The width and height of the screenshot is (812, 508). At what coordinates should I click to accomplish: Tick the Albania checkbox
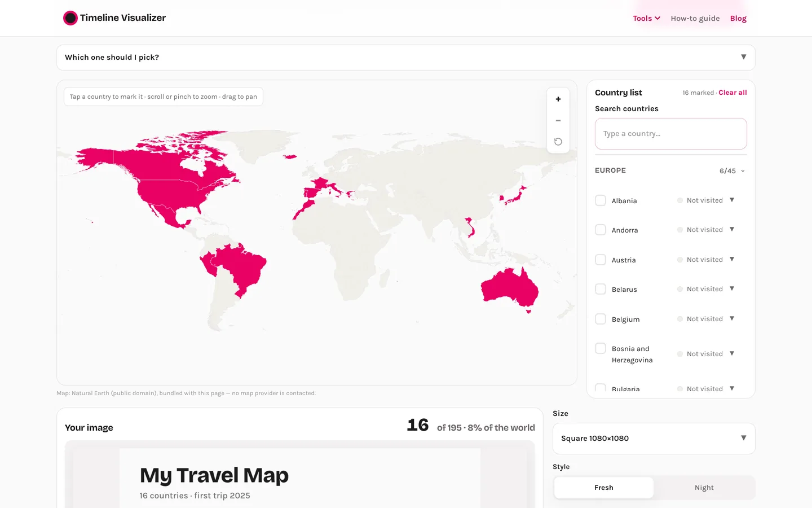click(601, 200)
